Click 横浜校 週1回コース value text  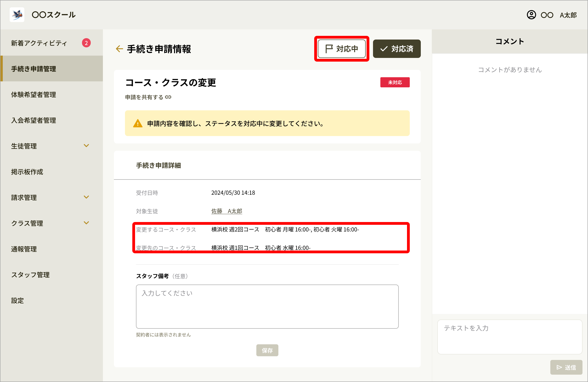[261, 248]
